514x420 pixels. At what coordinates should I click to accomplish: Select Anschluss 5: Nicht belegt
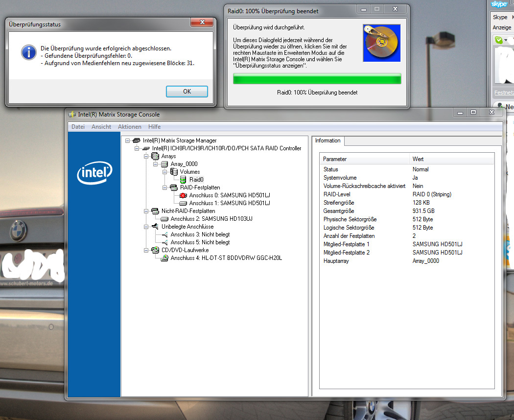(200, 242)
